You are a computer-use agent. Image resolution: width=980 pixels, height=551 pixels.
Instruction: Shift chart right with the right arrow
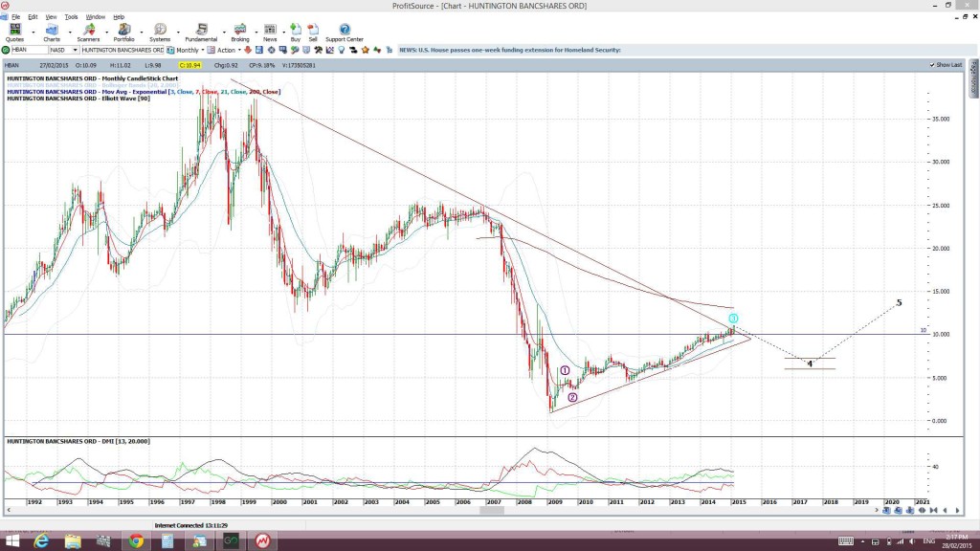tap(957, 511)
